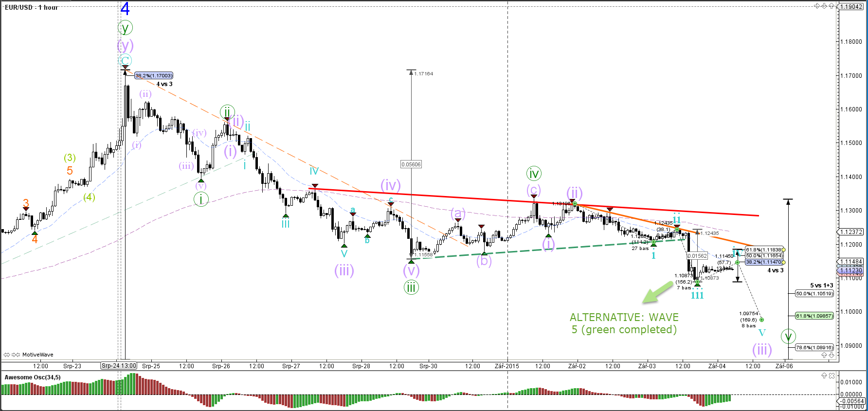
Task: Select the 1.11558 price label at wave iii low
Action: click(424, 254)
